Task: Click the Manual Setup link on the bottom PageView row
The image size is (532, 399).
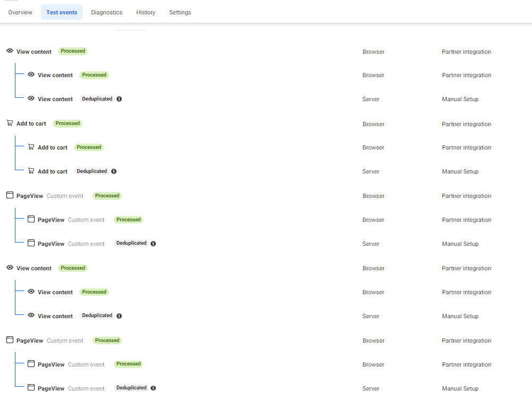Action: click(x=460, y=388)
